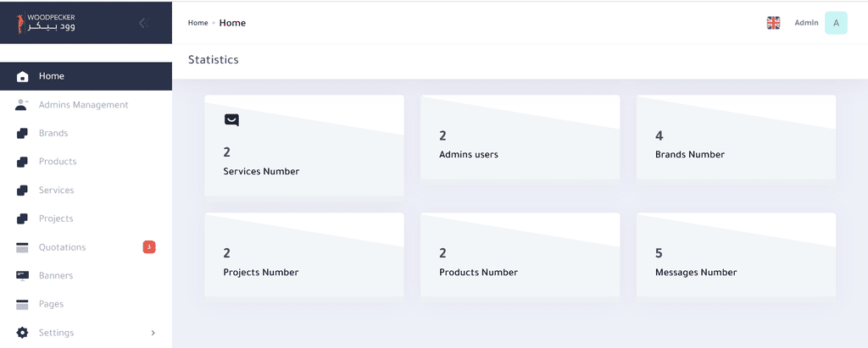Open the language flag dropdown
Image resolution: width=868 pixels, height=348 pixels.
[x=773, y=23]
